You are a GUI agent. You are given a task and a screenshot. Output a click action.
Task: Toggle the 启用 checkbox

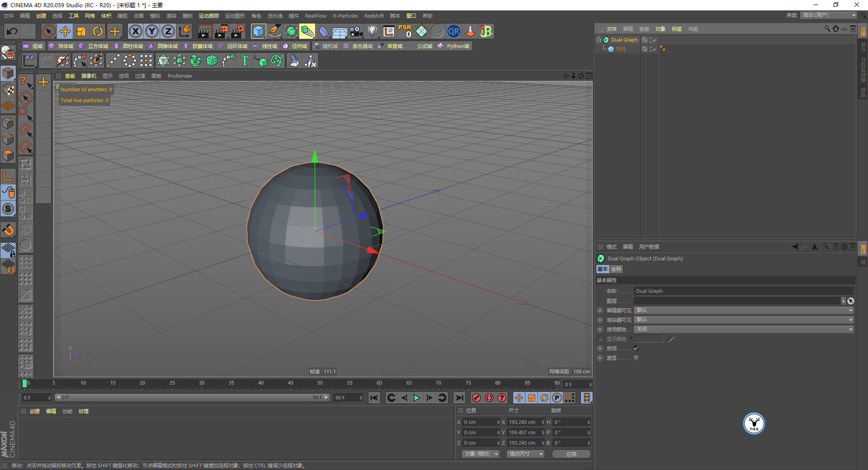(637, 348)
